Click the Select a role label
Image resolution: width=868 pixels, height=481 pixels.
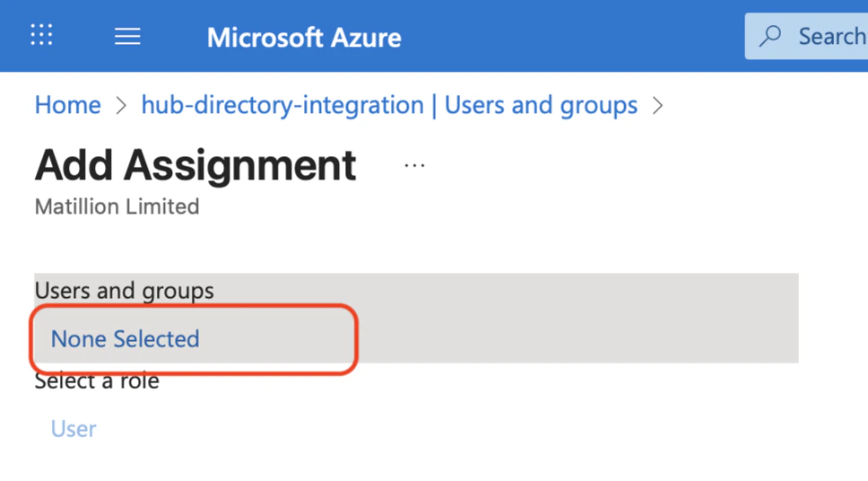97,380
